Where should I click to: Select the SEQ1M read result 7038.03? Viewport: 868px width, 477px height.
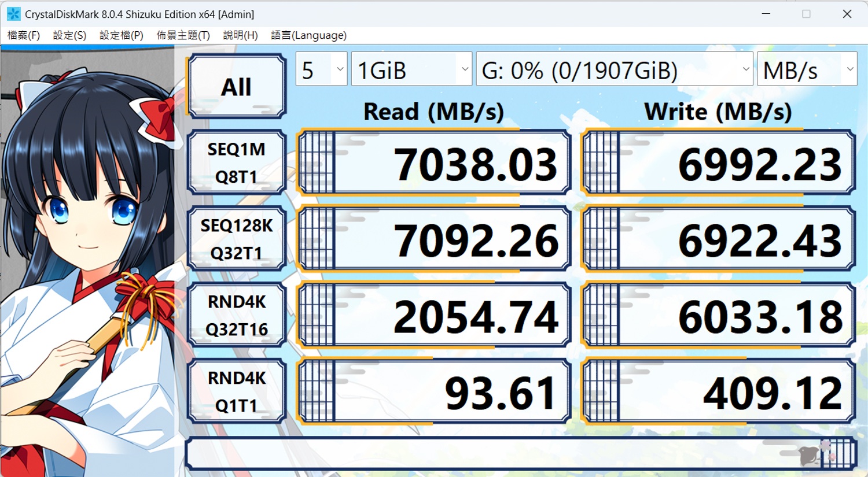433,163
